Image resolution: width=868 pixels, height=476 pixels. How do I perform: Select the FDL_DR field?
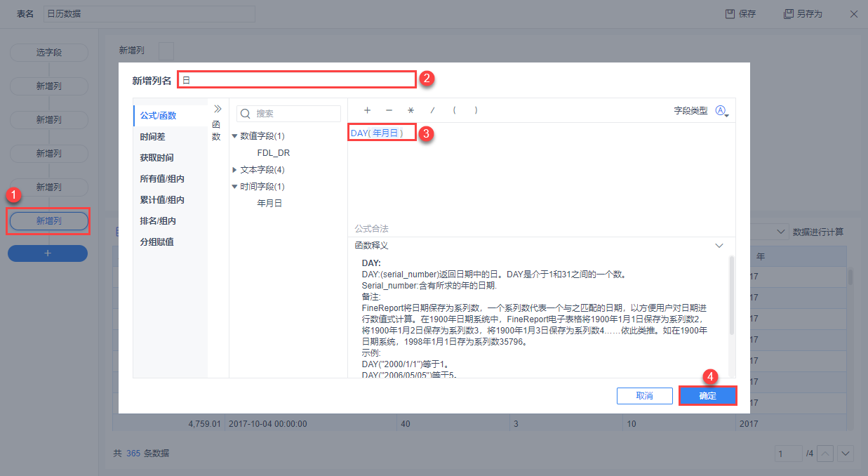click(274, 152)
